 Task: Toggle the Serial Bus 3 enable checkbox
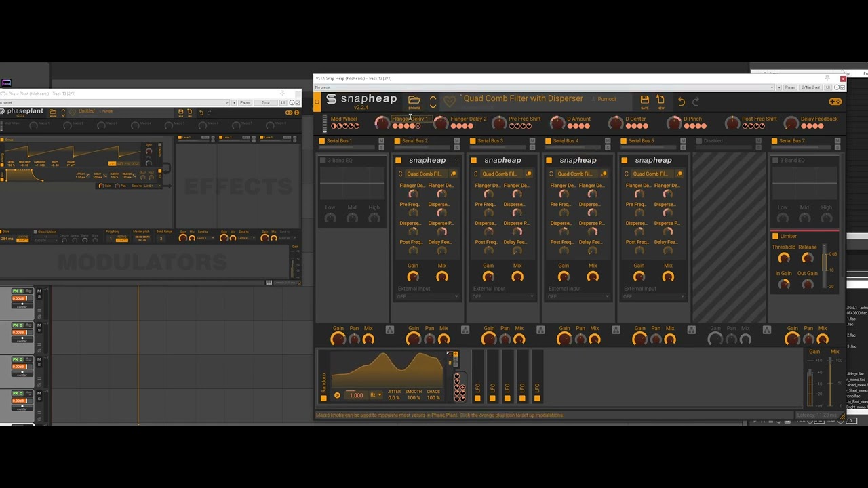point(473,141)
